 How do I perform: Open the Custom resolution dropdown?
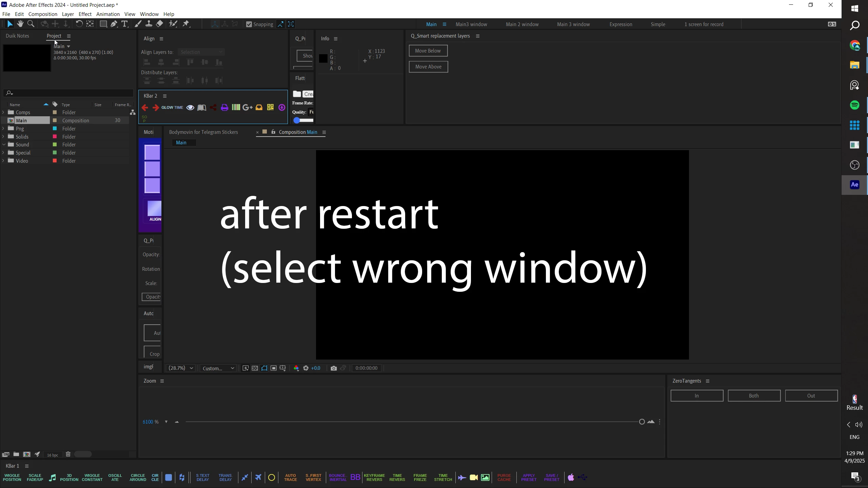(x=218, y=368)
